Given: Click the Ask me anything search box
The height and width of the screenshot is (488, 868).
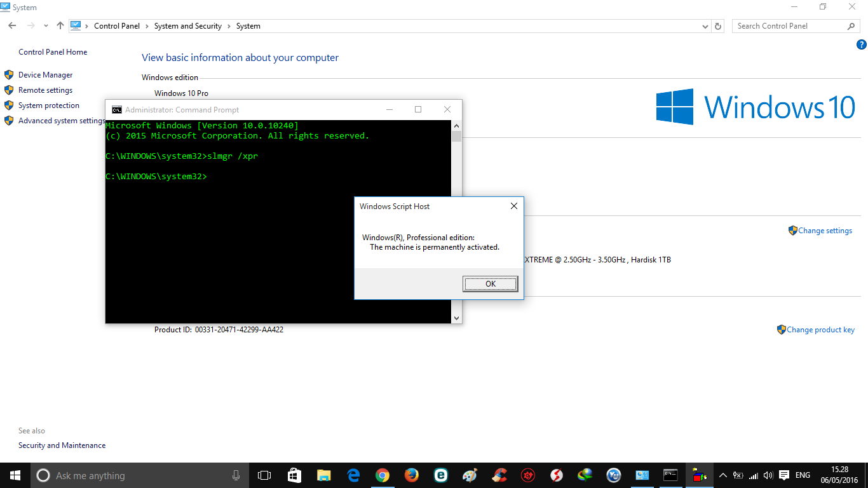Looking at the screenshot, I should [139, 475].
